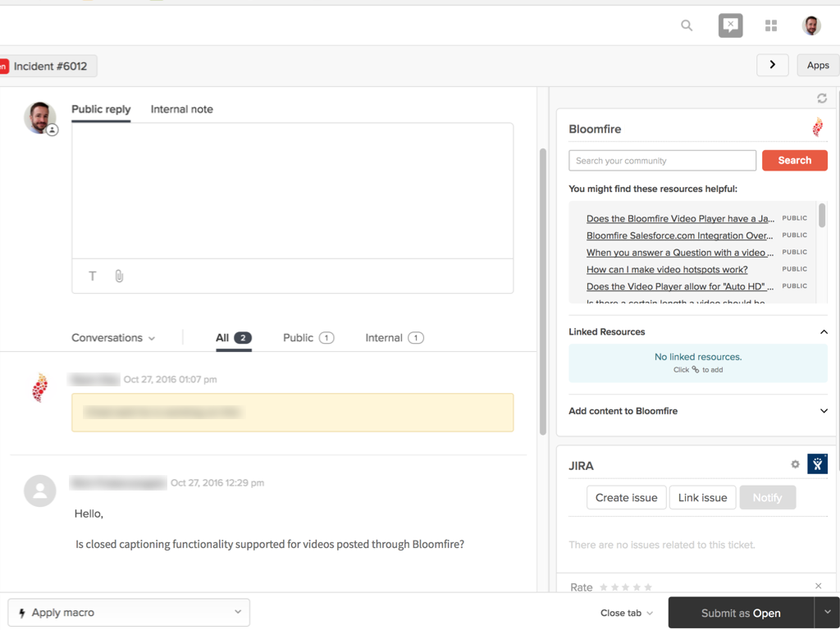Click the resources list scrollbar
Screen dimensions: 840x630
[822, 216]
